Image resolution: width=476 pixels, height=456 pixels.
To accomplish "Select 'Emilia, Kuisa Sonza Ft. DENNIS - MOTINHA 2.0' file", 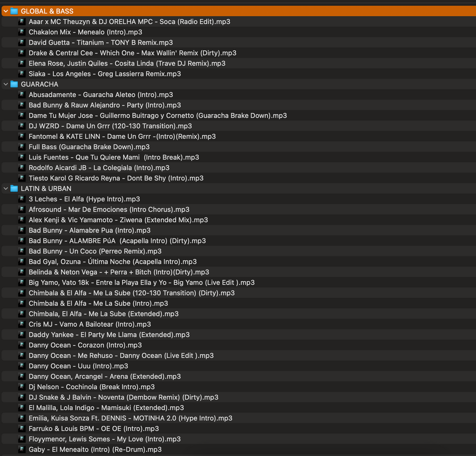I will [x=131, y=418].
